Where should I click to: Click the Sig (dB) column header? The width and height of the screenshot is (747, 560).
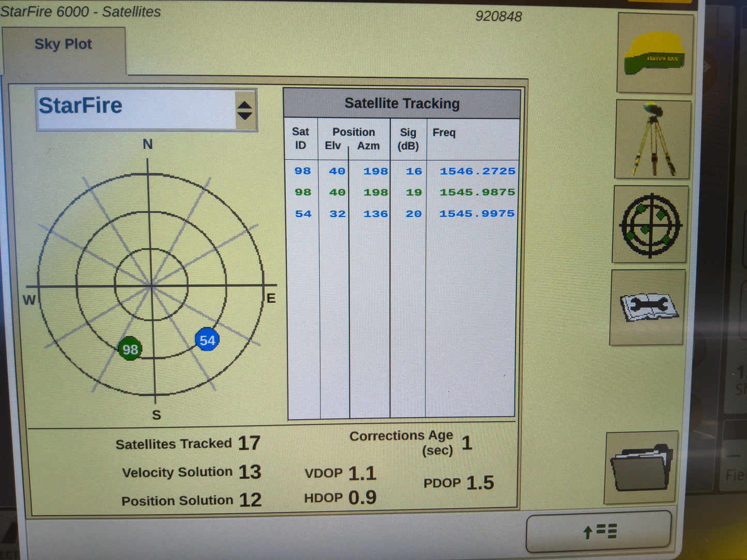point(408,139)
